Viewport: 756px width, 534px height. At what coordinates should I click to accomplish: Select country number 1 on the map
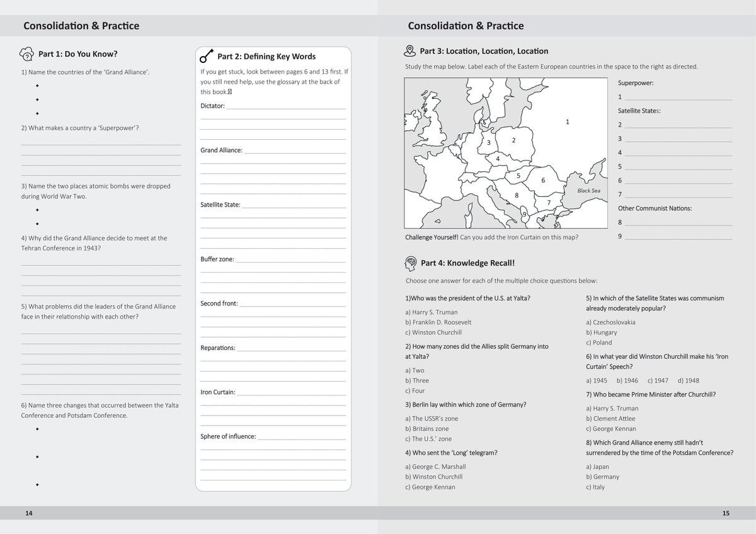pos(567,122)
